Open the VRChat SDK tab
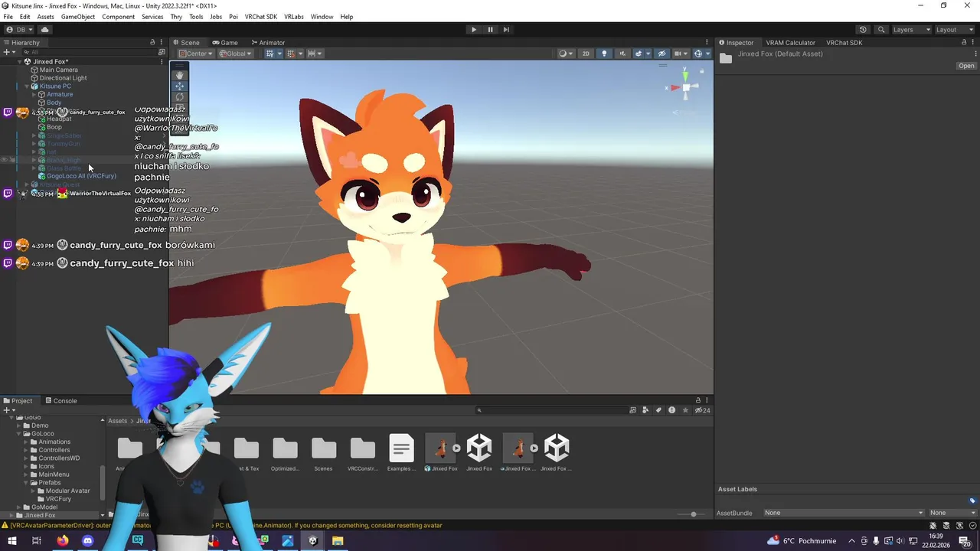 [x=844, y=43]
